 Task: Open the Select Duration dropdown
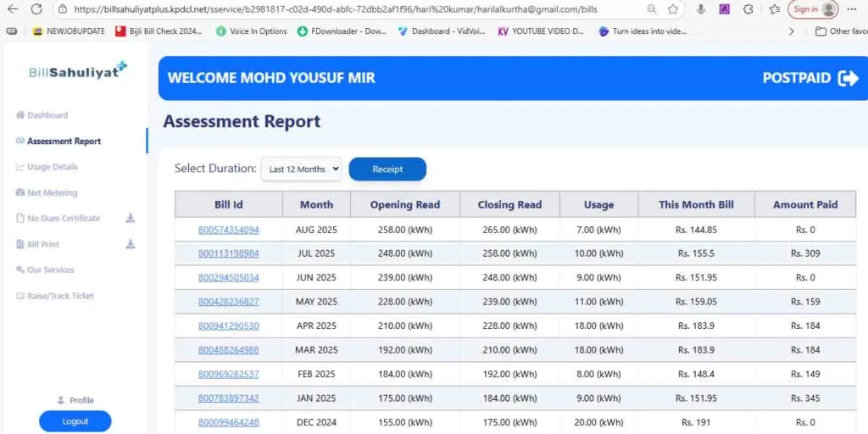[300, 169]
